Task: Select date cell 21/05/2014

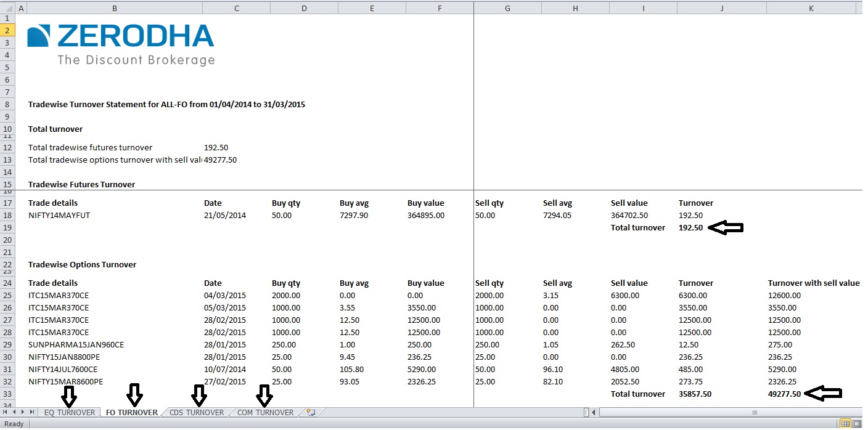Action: click(224, 215)
